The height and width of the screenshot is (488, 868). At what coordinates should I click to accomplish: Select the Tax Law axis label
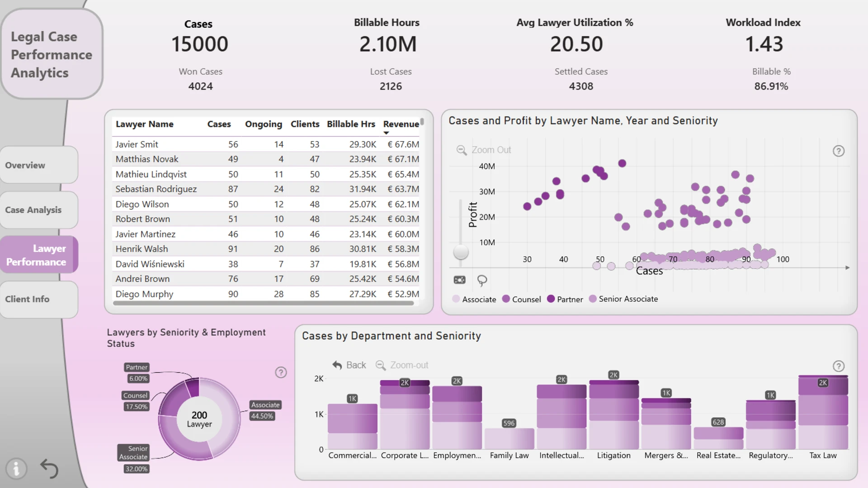click(823, 455)
